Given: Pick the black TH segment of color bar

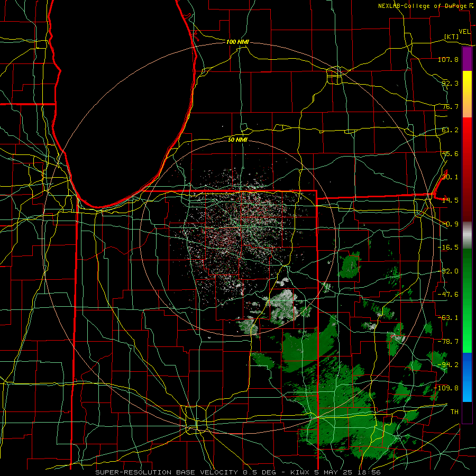Looking at the screenshot, I should point(467,412).
